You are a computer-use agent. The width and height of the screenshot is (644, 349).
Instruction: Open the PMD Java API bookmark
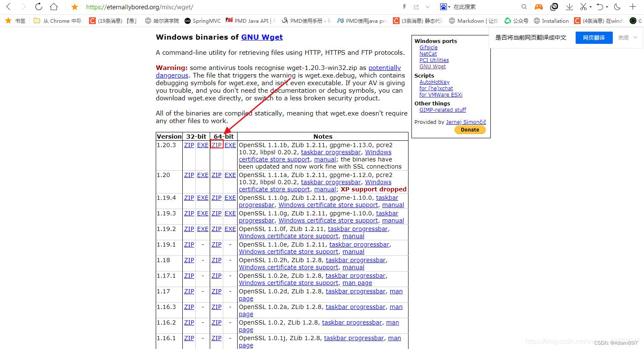click(251, 21)
